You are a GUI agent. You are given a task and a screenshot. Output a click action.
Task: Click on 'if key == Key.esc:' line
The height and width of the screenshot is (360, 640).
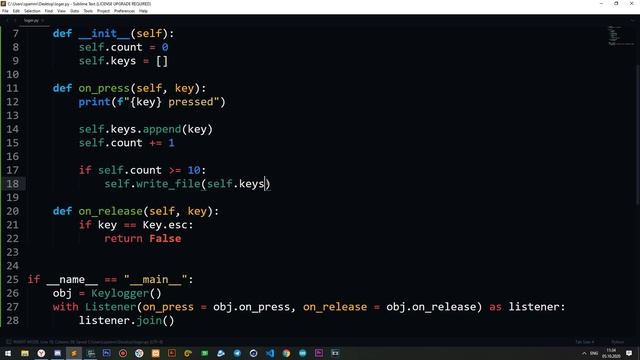136,225
